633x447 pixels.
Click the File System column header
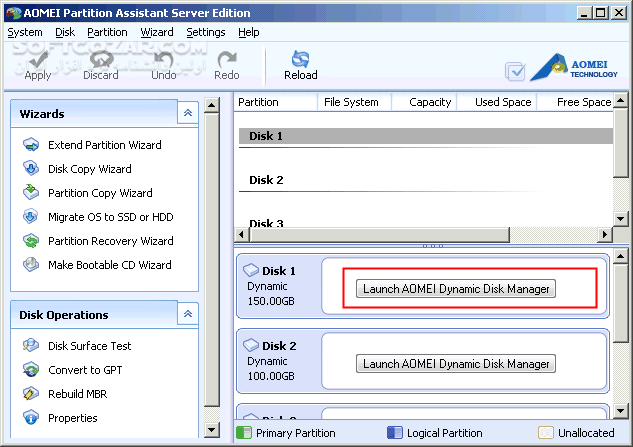(x=350, y=102)
